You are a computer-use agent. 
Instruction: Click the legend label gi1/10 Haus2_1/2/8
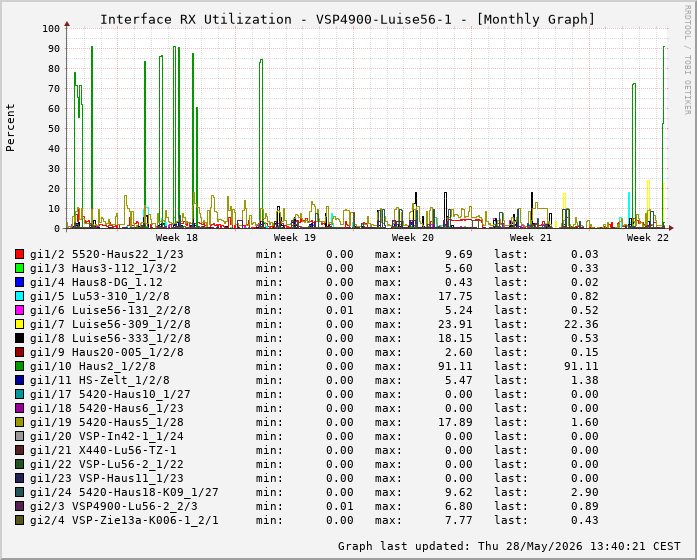coord(93,366)
